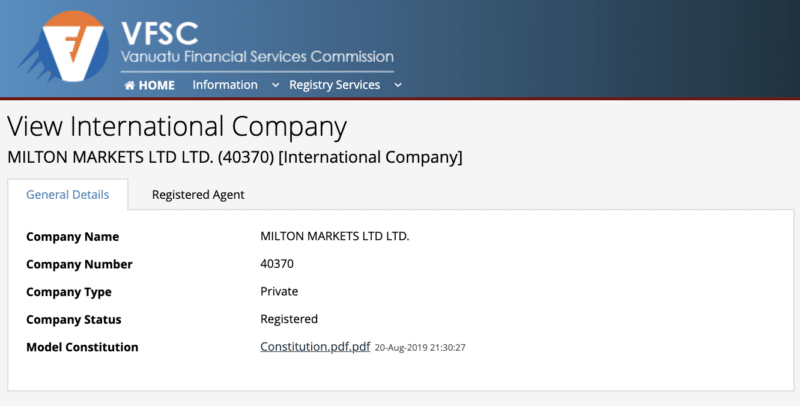The height and width of the screenshot is (406, 800).
Task: Click the VFSC title text in header
Action: point(160,34)
